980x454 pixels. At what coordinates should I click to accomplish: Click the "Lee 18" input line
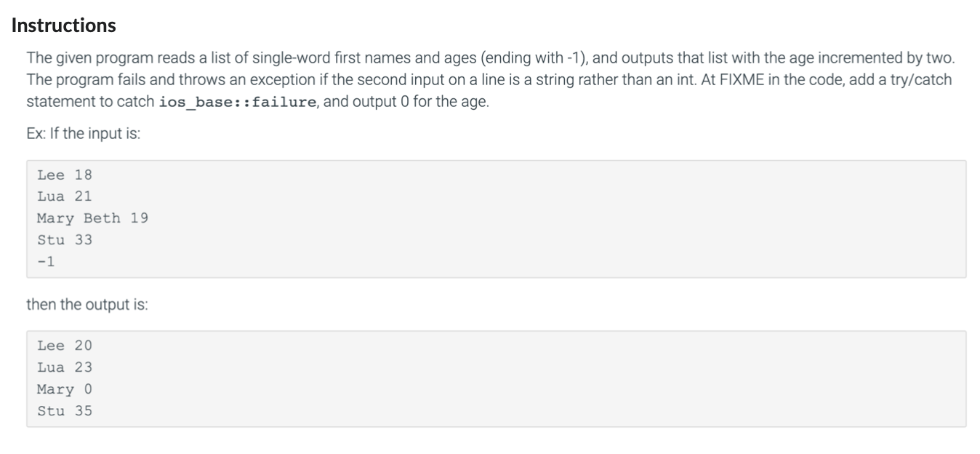[x=65, y=175]
